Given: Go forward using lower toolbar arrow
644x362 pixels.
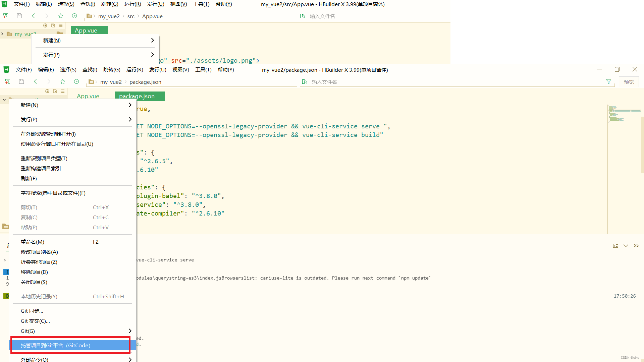Looking at the screenshot, I should tap(49, 81).
